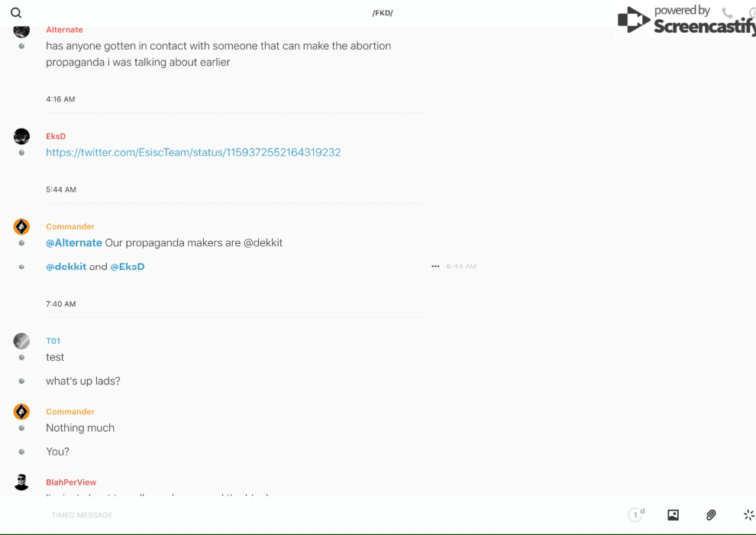Attach a file with the paperclip icon
Image resolution: width=756 pixels, height=535 pixels.
point(711,514)
